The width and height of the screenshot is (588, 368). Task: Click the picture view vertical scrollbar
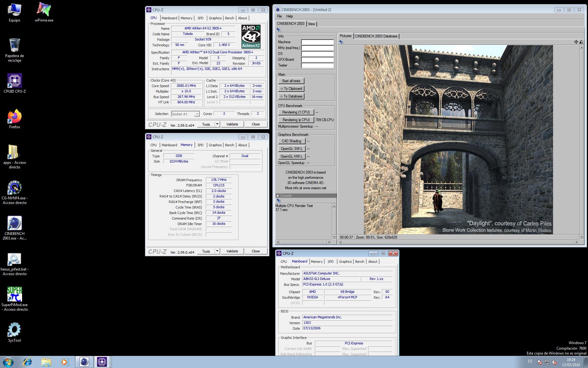[581, 142]
